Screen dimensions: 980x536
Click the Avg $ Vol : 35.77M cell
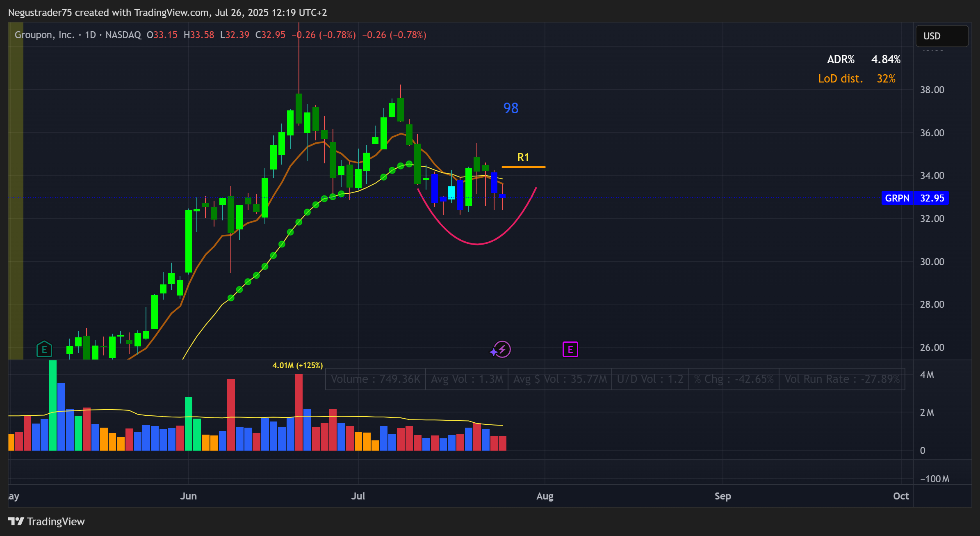tap(560, 379)
